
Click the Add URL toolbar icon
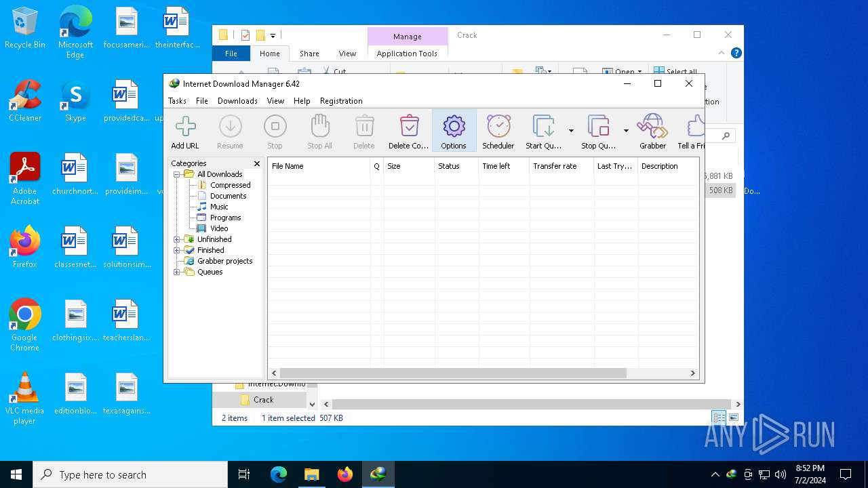pos(185,131)
